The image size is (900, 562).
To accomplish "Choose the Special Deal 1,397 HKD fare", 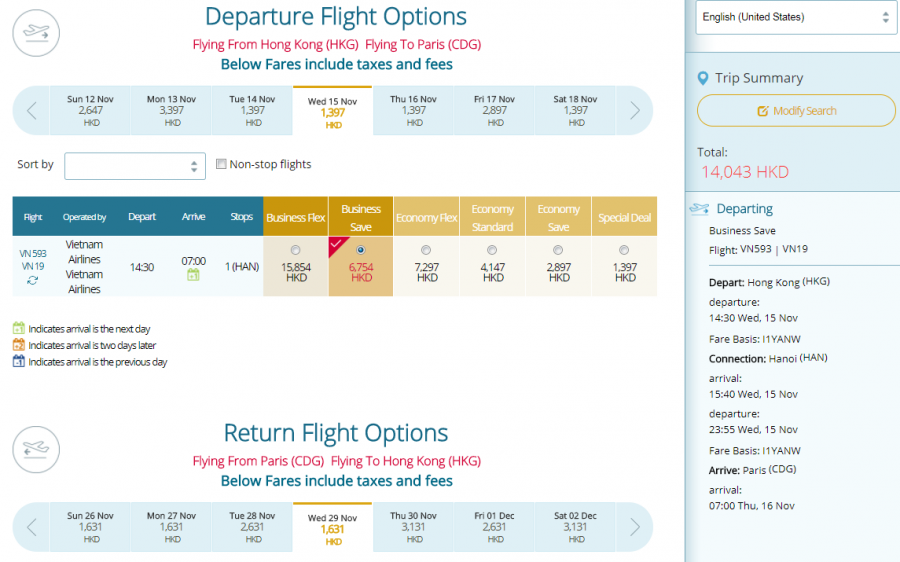I will (624, 250).
